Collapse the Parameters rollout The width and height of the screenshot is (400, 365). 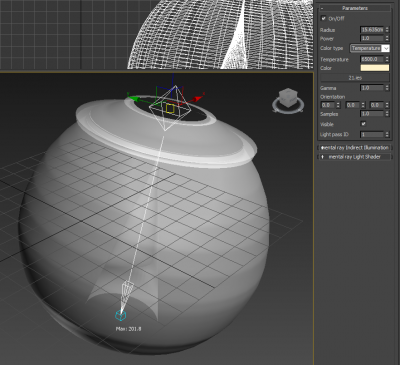[x=355, y=8]
